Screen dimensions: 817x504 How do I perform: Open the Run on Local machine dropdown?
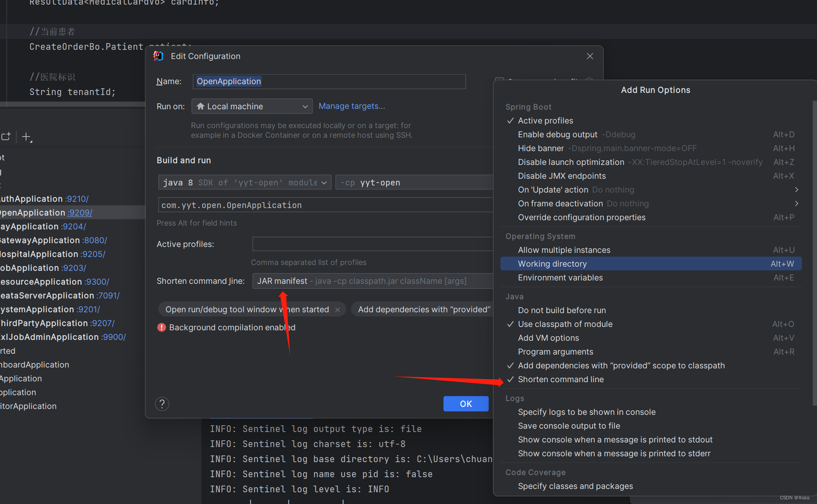tap(252, 106)
